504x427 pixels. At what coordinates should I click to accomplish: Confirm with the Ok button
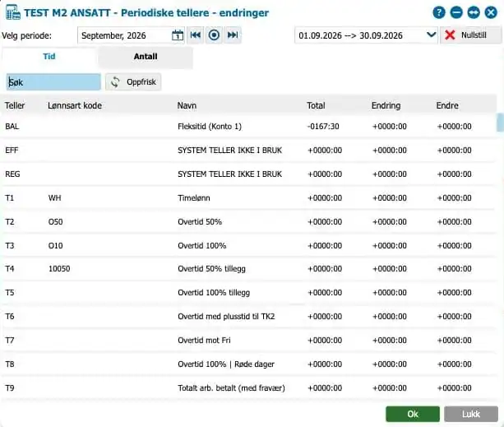(x=413, y=414)
